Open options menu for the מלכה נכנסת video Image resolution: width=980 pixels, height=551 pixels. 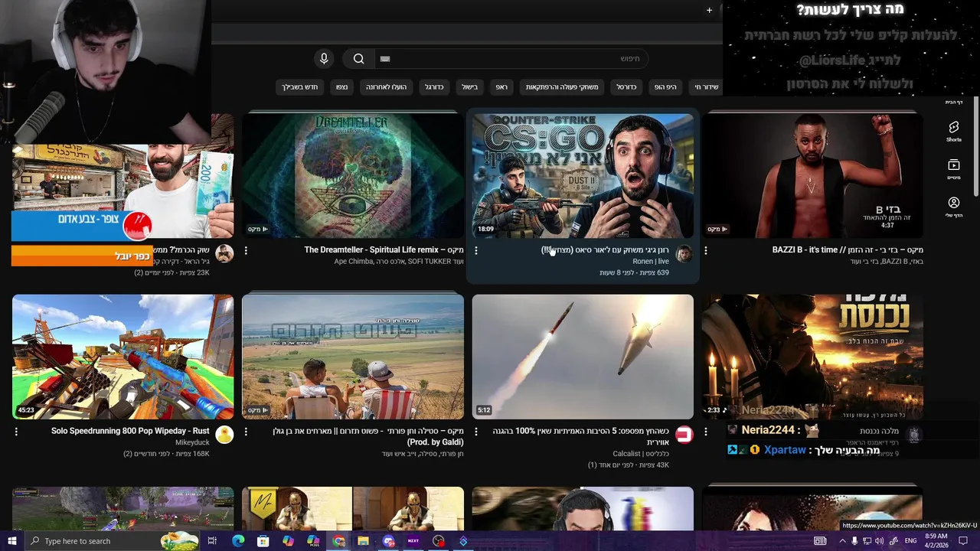click(705, 432)
